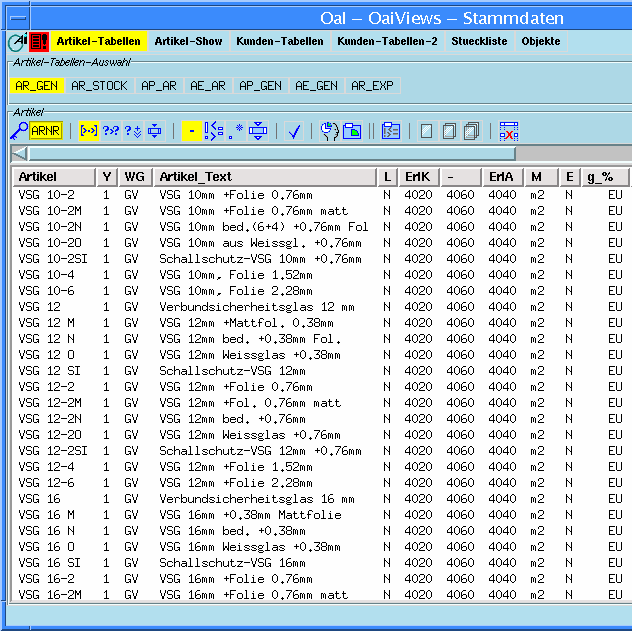The width and height of the screenshot is (632, 631).
Task: Click the horizontal scrollbar left arrow
Action: pyautogui.click(x=19, y=153)
